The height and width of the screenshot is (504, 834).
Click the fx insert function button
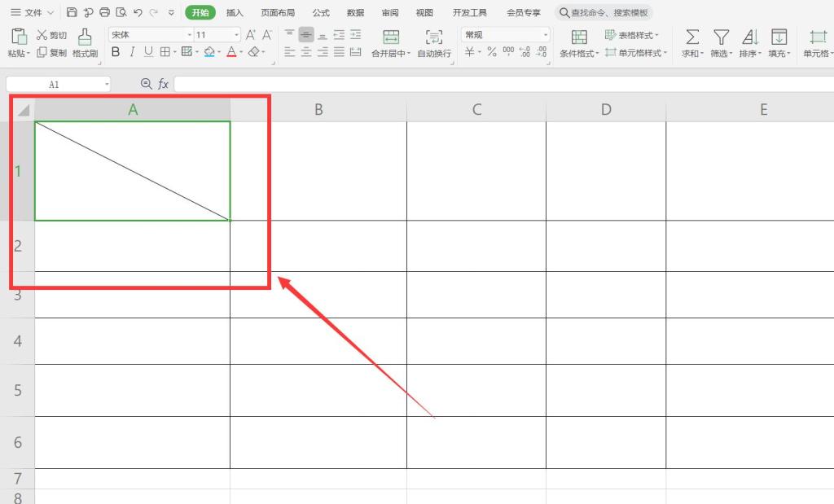[x=163, y=84]
